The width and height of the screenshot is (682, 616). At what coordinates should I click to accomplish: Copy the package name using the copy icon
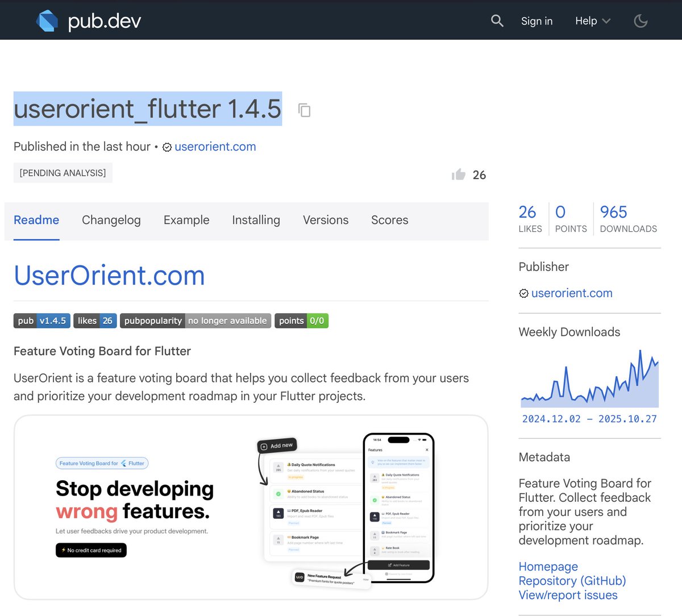(305, 110)
